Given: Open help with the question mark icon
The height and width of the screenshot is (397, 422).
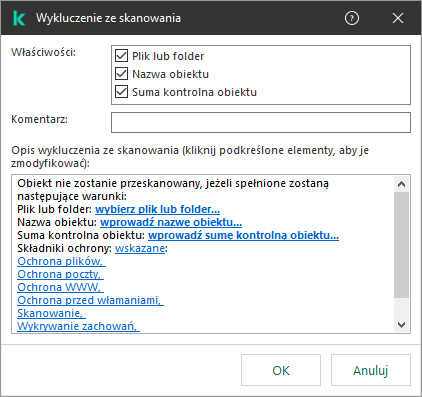Looking at the screenshot, I should (352, 18).
